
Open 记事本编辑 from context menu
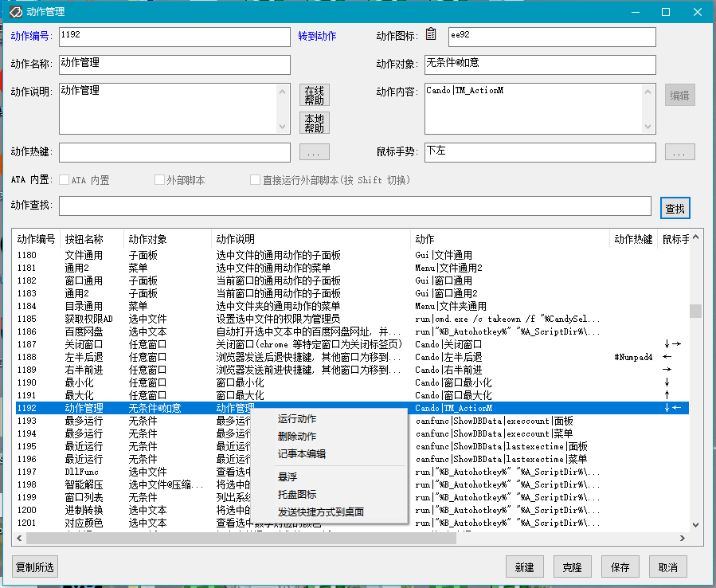301,453
